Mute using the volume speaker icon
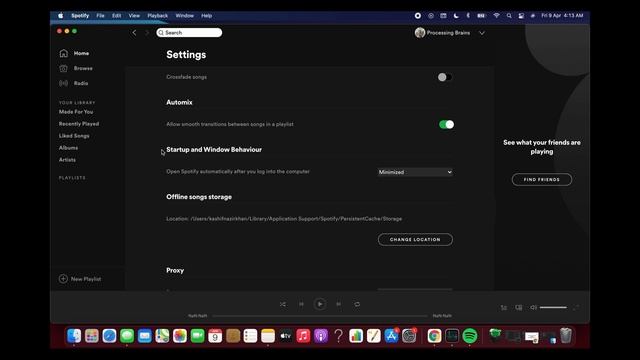This screenshot has height=360, width=640. [533, 307]
